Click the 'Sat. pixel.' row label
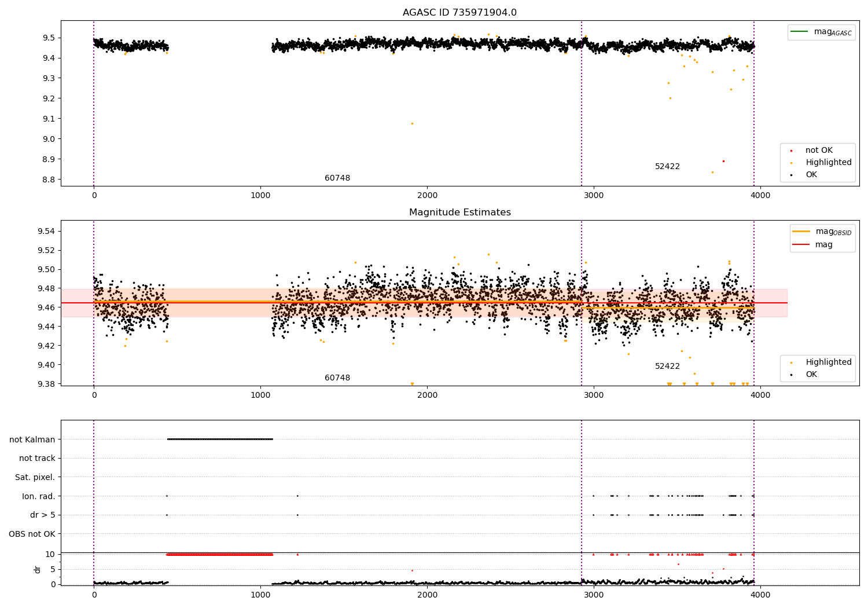The image size is (868, 608). [35, 477]
